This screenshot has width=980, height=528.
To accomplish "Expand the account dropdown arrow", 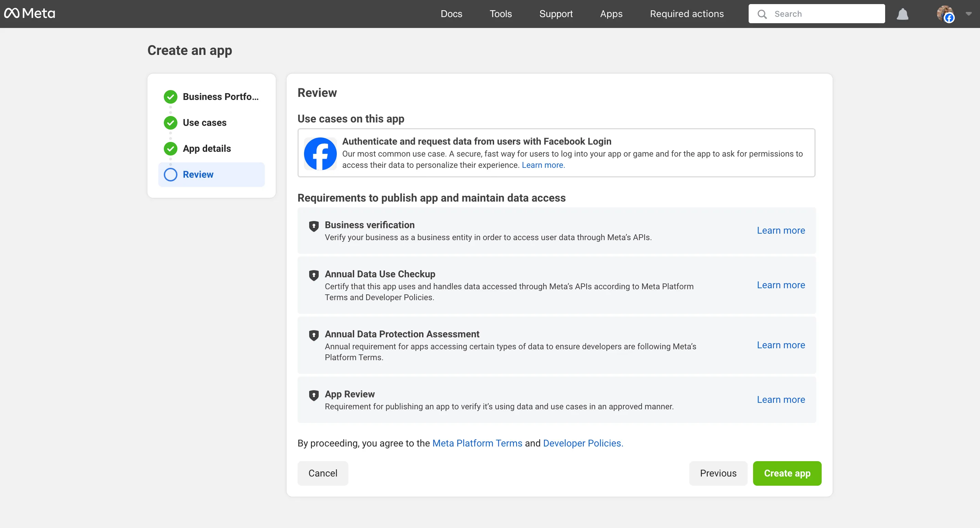I will [x=969, y=14].
